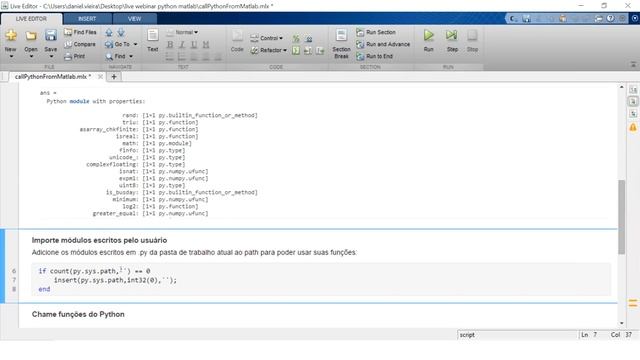Click heading 'Importe módulos escritos pelo usuário'

[99, 240]
